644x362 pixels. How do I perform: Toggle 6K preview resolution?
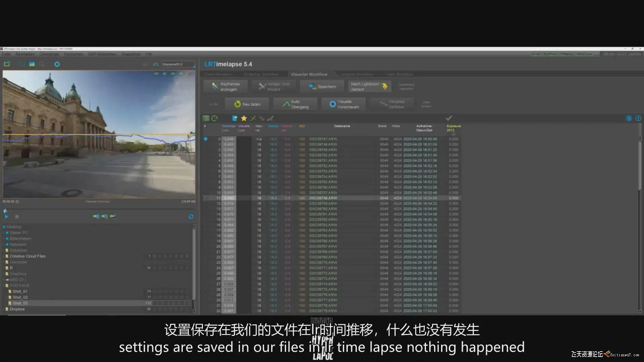pos(181,73)
